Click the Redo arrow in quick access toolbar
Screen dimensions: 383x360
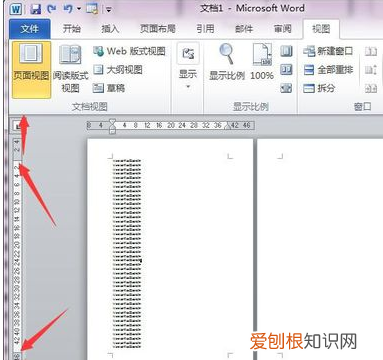52,9
